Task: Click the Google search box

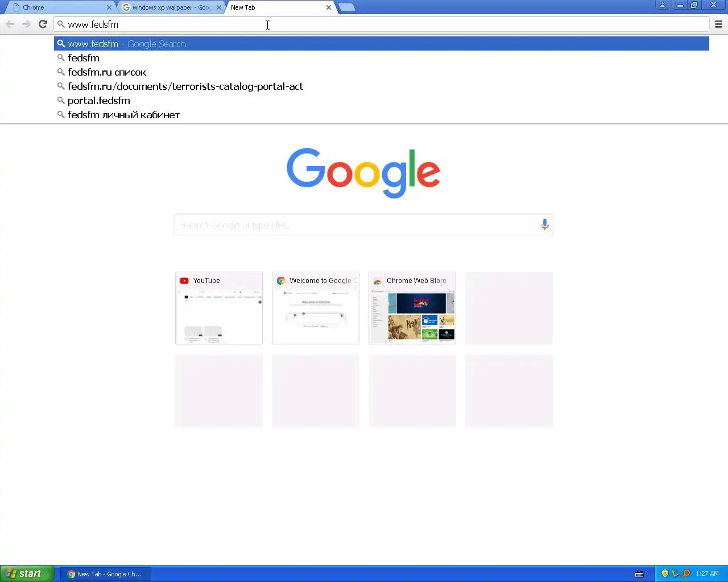Action: tap(363, 225)
